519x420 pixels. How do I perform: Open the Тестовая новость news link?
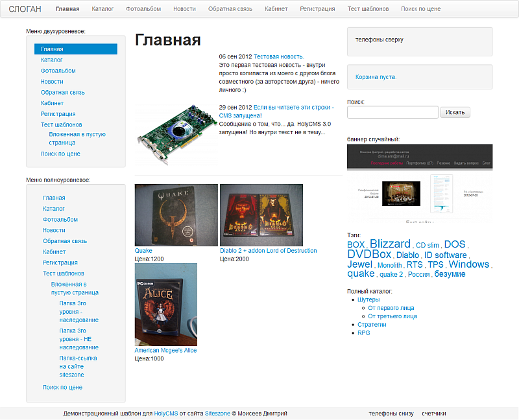(x=279, y=56)
